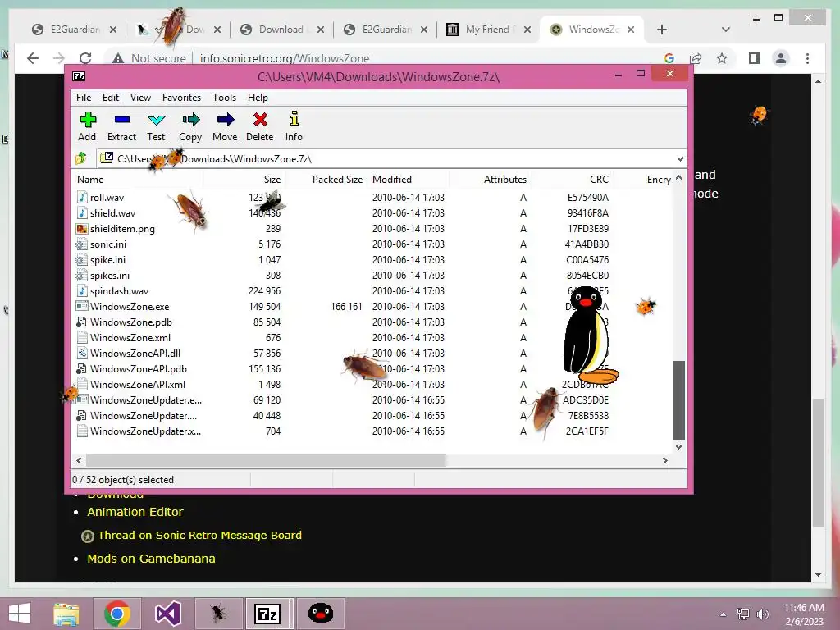This screenshot has width=840, height=630.
Task: Switch to the first E2Guardian tab
Action: pyautogui.click(x=75, y=30)
